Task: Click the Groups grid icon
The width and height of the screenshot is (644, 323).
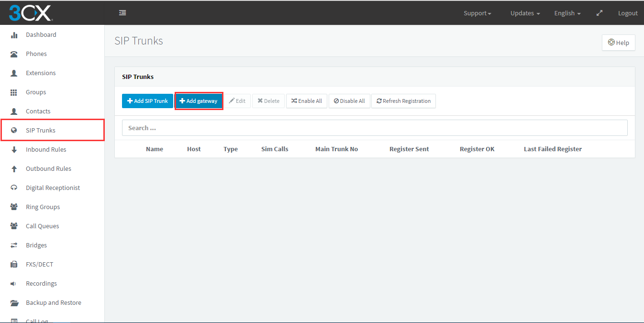Action: point(14,92)
